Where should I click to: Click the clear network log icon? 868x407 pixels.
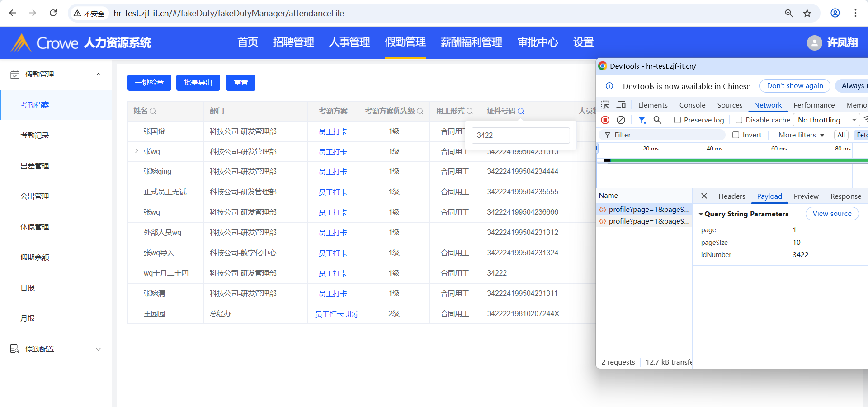[x=621, y=120]
